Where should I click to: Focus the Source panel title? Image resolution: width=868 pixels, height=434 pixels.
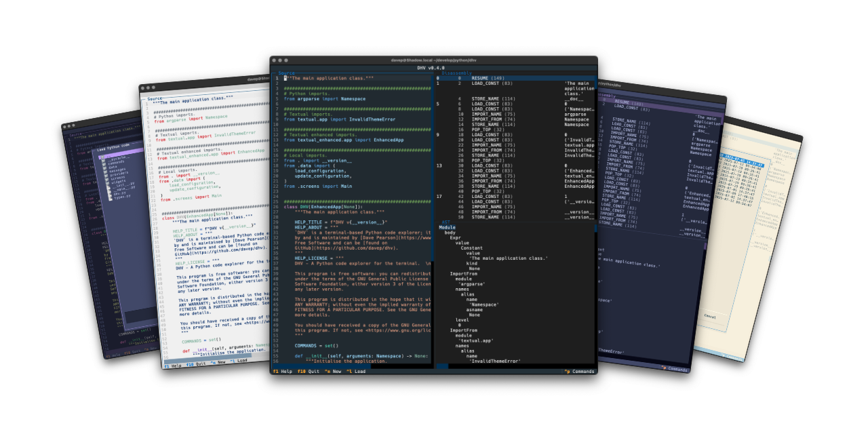pyautogui.click(x=286, y=73)
